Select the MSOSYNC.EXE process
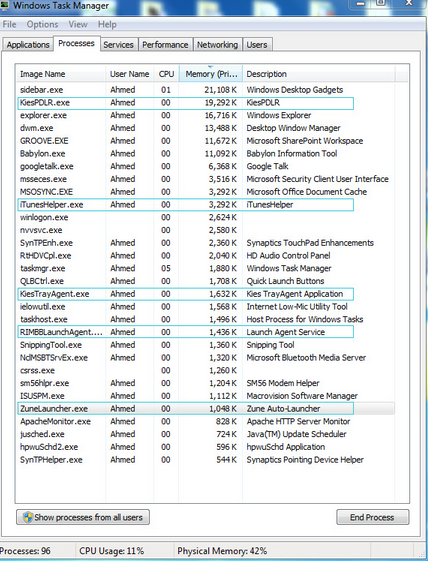The height and width of the screenshot is (561, 428). coord(205,192)
